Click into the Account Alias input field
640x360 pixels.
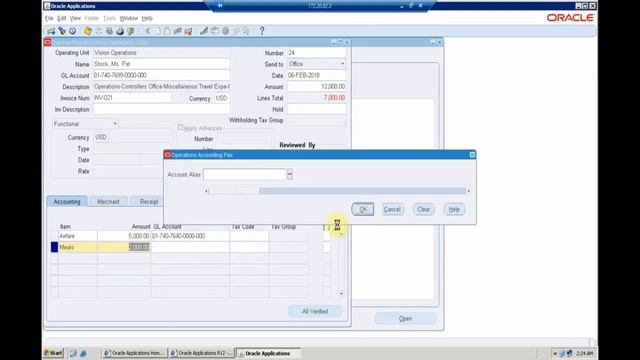tap(245, 175)
